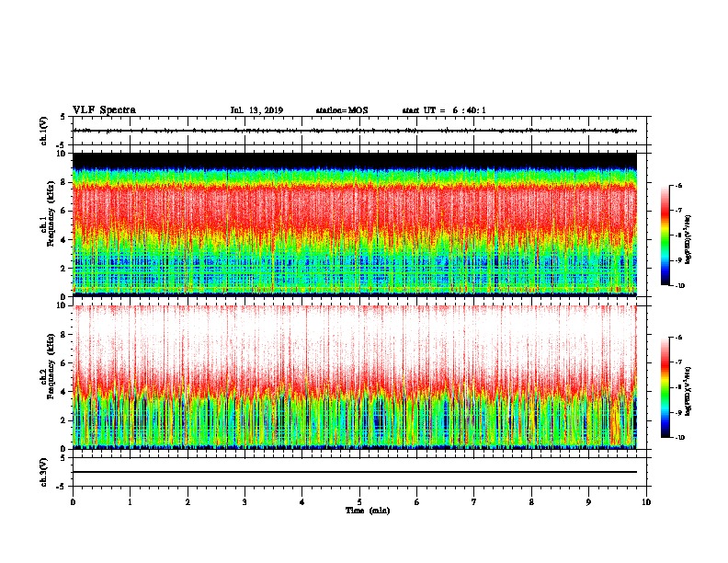
Task: Click the ch.1 spectrogram color scale bar
Action: point(665,236)
